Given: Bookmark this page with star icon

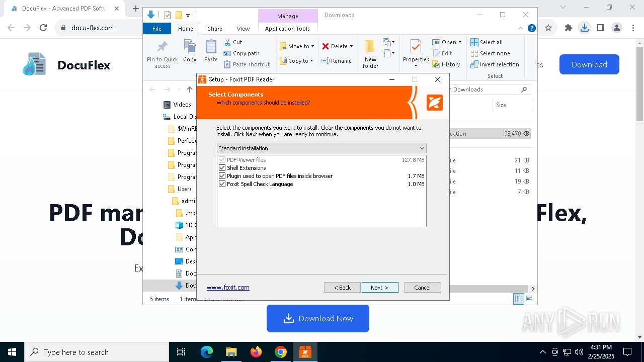Looking at the screenshot, I should pyautogui.click(x=548, y=28).
